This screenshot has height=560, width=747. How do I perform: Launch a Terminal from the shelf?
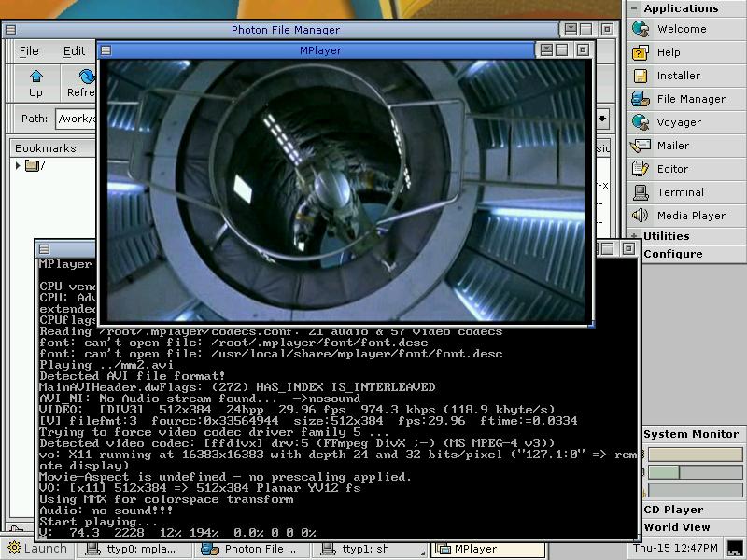point(680,192)
